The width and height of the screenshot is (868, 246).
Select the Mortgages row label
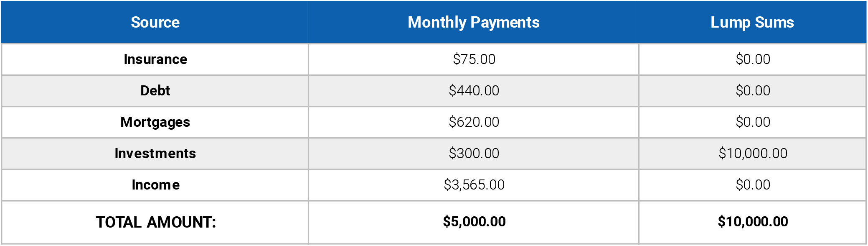coord(155,122)
